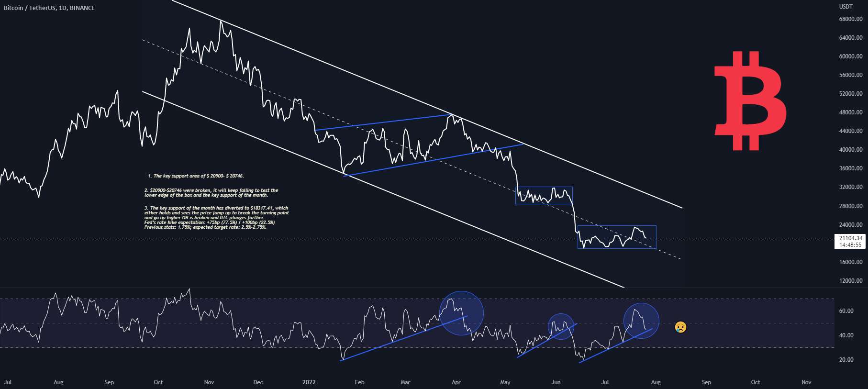Select note 1 about key support area $20900
868x389 pixels.
[196, 176]
